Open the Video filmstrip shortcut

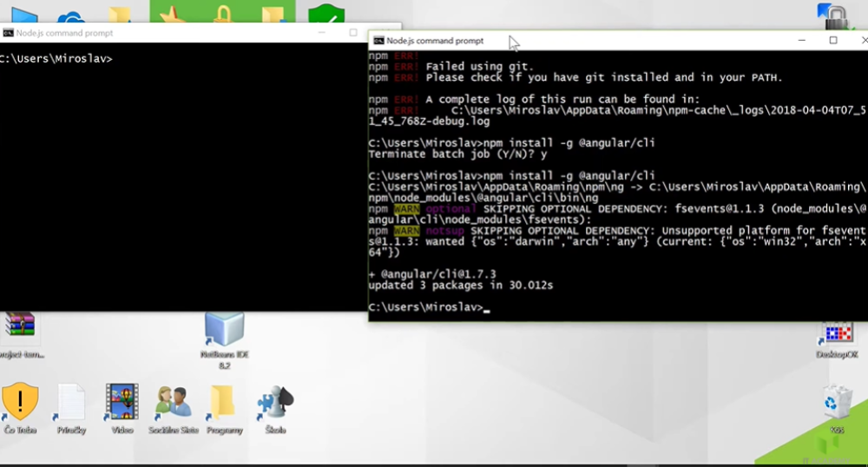click(x=122, y=403)
